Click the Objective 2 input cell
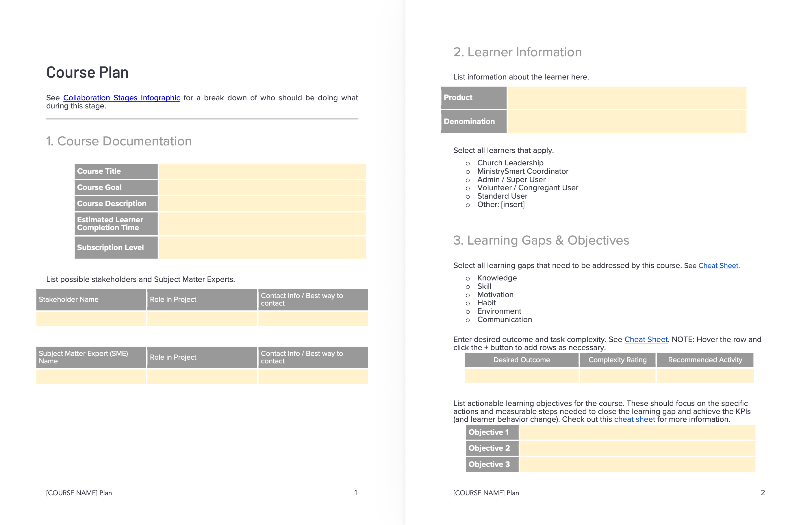 tap(637, 448)
